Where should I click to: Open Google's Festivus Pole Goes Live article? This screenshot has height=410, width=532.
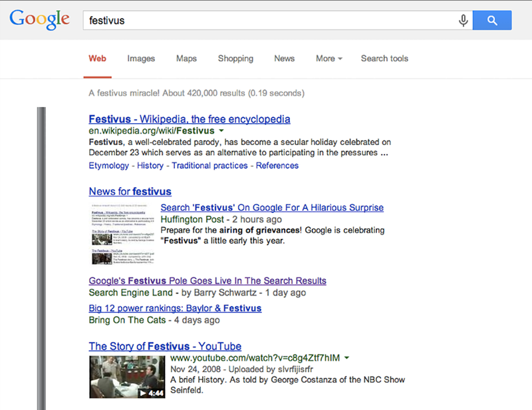coord(207,281)
